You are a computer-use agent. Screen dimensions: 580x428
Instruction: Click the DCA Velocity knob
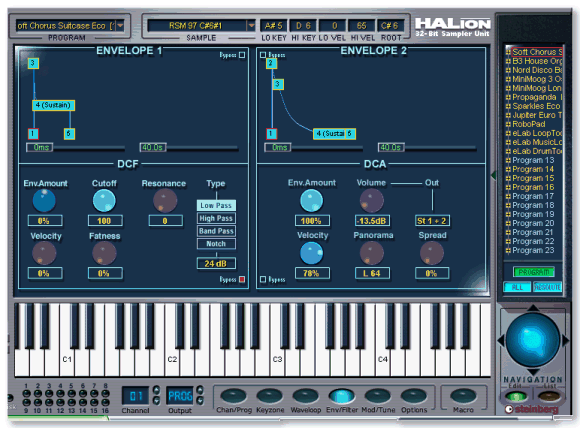coord(311,253)
